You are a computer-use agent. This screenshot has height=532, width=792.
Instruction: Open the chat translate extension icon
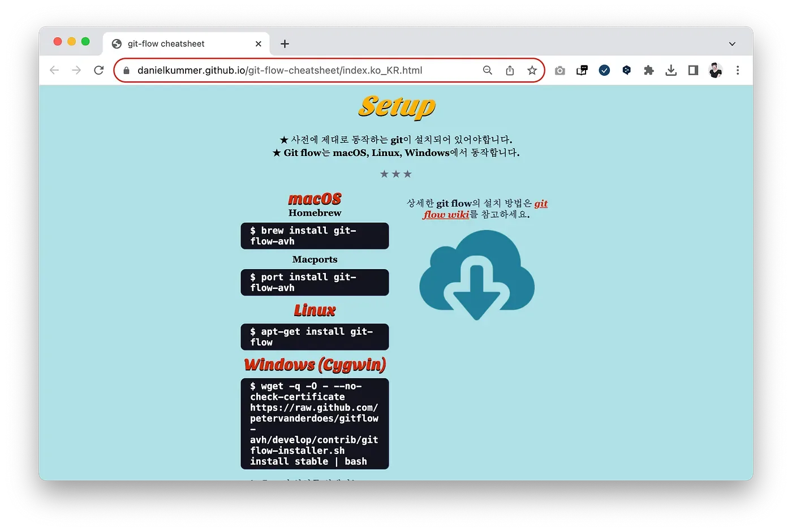(582, 70)
